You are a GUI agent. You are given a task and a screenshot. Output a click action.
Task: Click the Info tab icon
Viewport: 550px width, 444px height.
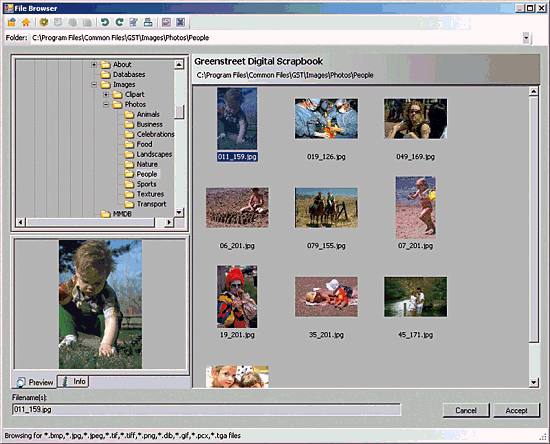[x=65, y=381]
